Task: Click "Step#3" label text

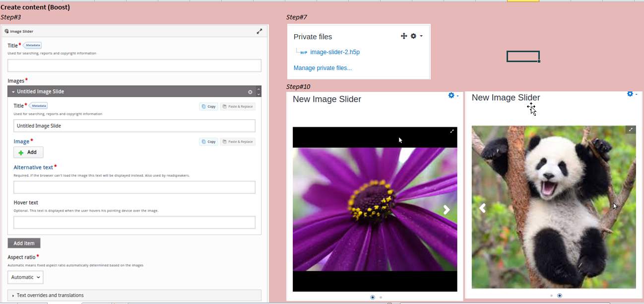Action: 11,17
